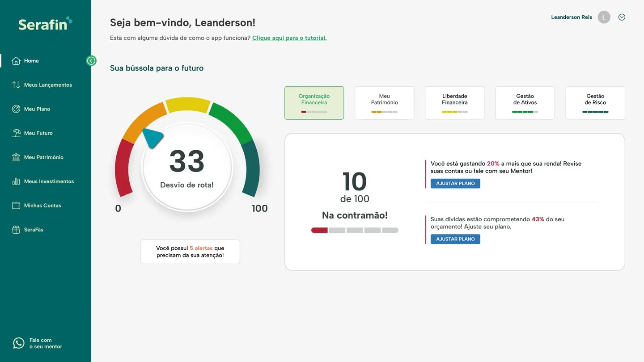The width and height of the screenshot is (644, 362).
Task: Click the Minhas Contas wallet icon
Action: pos(16,206)
